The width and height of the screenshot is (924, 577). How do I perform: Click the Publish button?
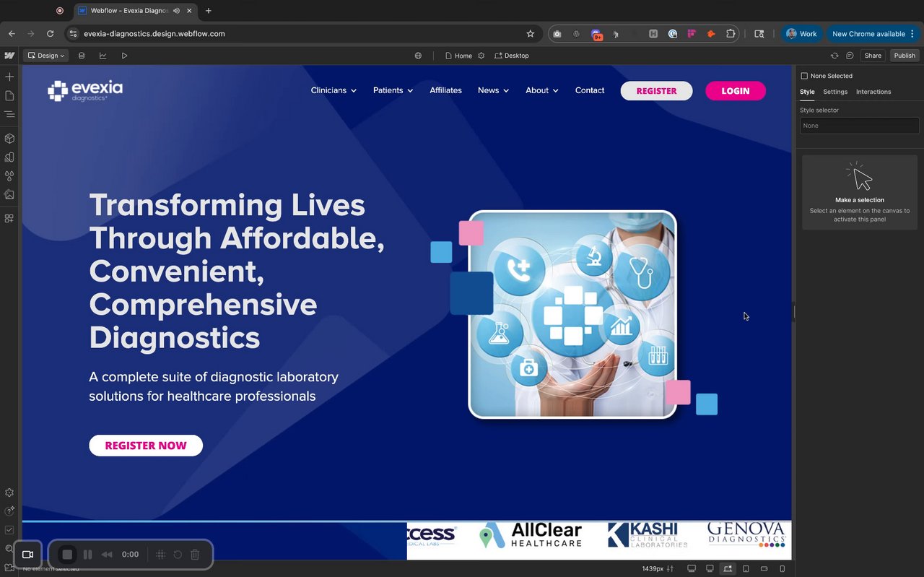[x=905, y=56]
